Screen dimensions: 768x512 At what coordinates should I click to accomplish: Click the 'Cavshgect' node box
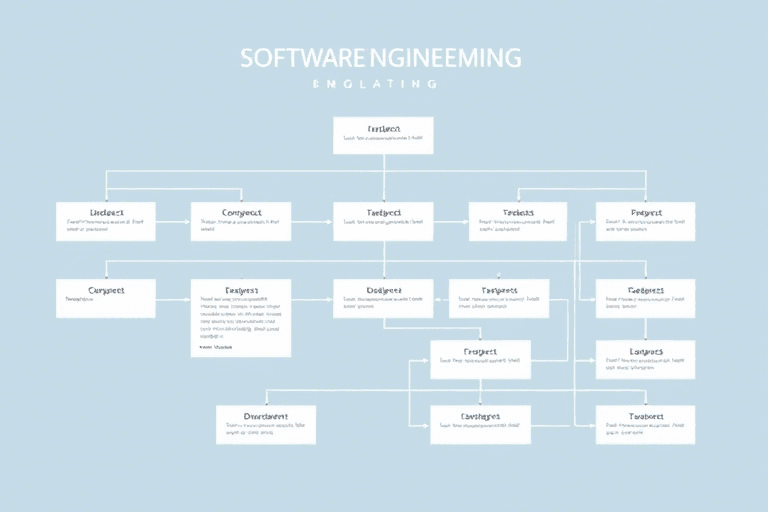[480, 424]
